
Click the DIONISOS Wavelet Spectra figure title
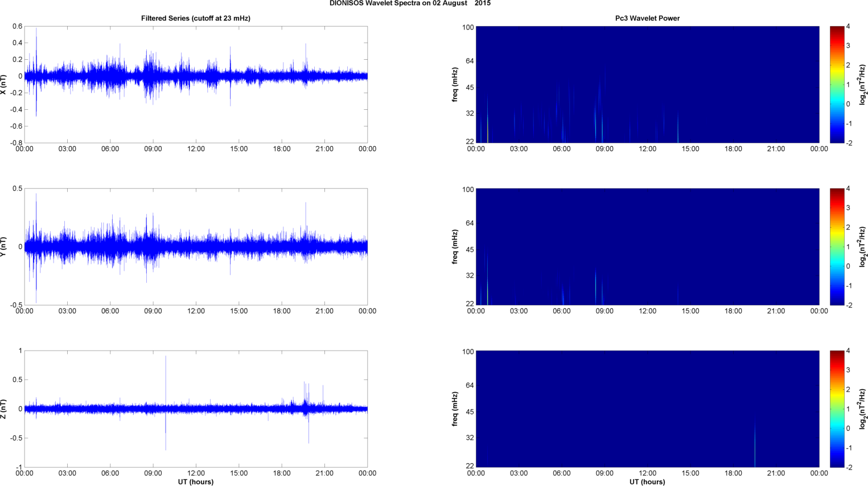410,3
